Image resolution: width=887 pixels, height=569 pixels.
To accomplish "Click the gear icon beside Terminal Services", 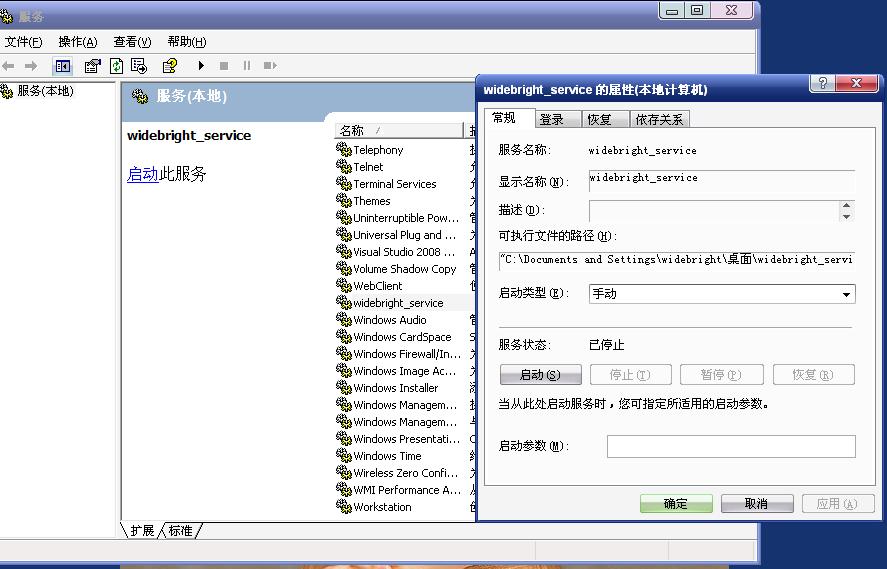I will (x=344, y=183).
